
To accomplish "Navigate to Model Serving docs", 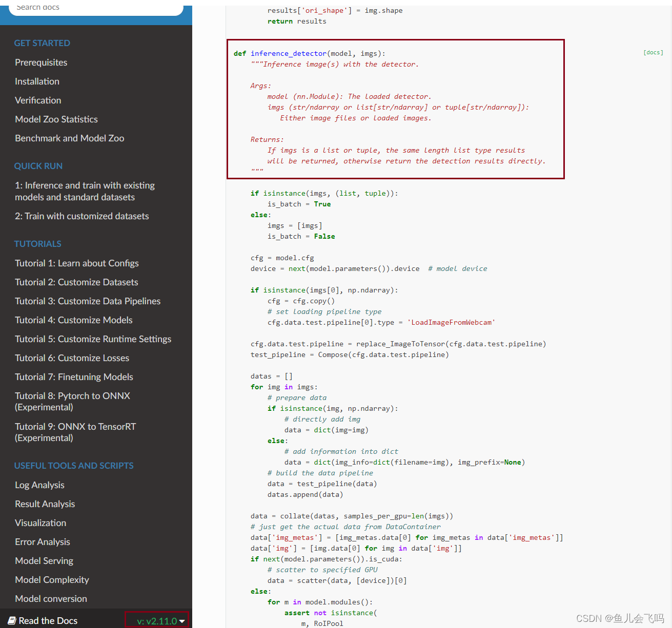I will [x=44, y=560].
